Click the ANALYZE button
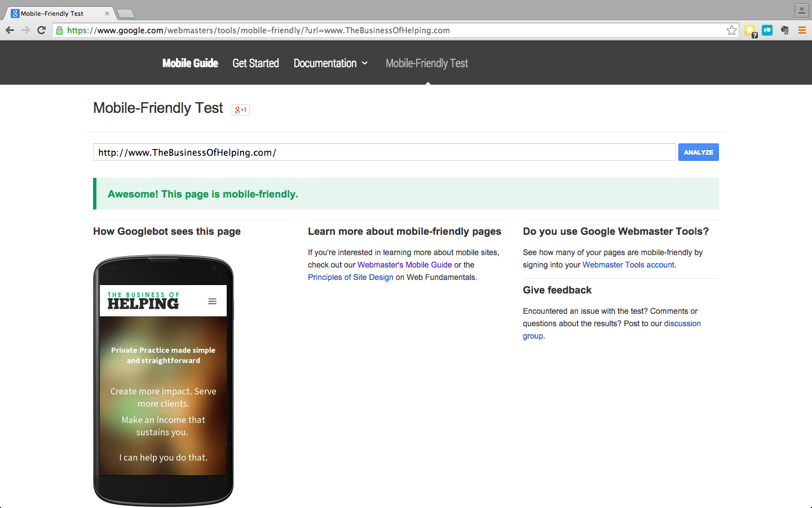The height and width of the screenshot is (508, 812). (698, 152)
